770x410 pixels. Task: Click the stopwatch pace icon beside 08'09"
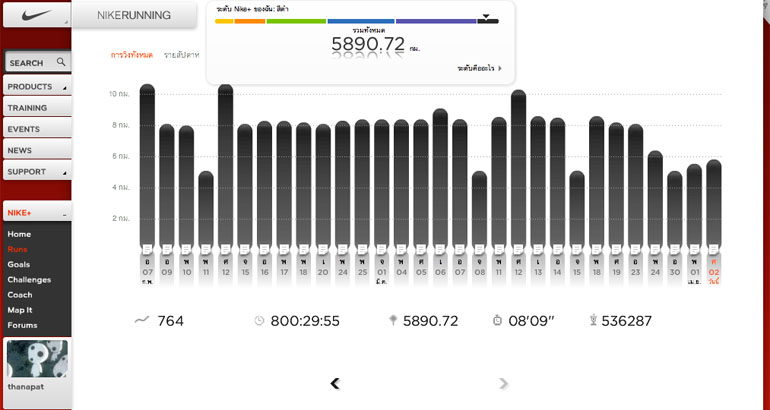tap(497, 321)
